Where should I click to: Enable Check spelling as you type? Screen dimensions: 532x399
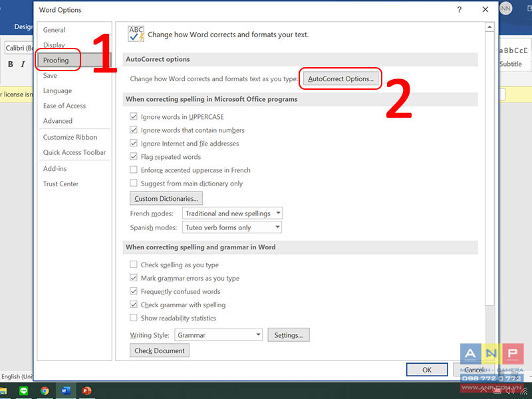pos(134,264)
